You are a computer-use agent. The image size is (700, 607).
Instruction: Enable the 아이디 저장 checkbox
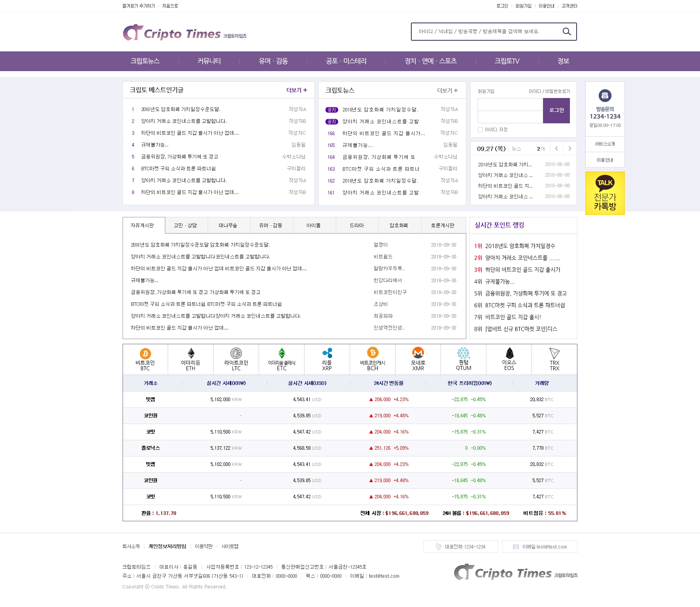[480, 130]
